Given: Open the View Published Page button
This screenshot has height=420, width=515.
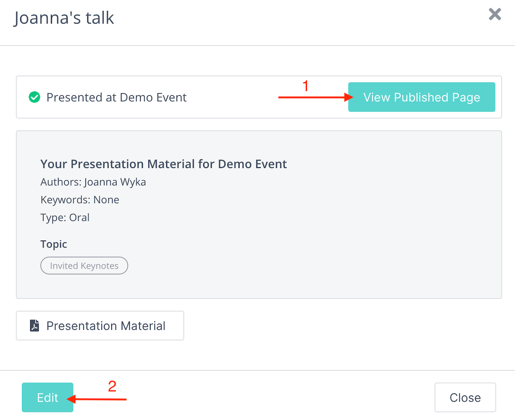Looking at the screenshot, I should tap(422, 97).
